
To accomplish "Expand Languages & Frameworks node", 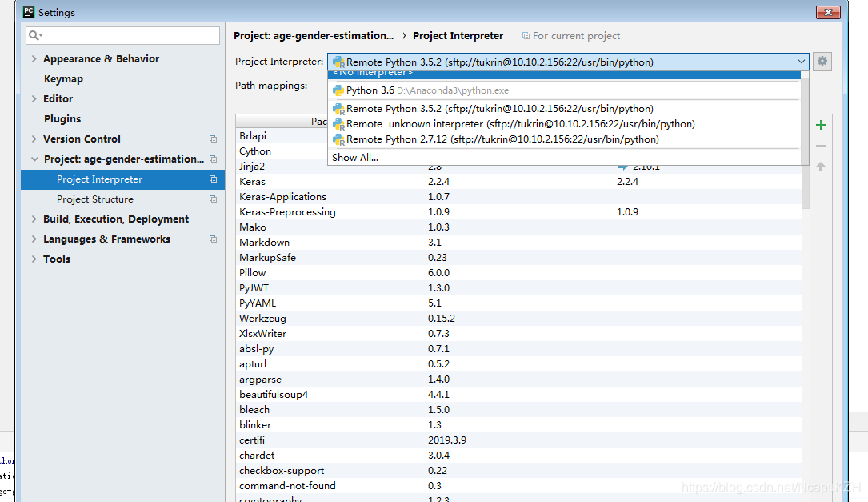I will click(x=34, y=239).
